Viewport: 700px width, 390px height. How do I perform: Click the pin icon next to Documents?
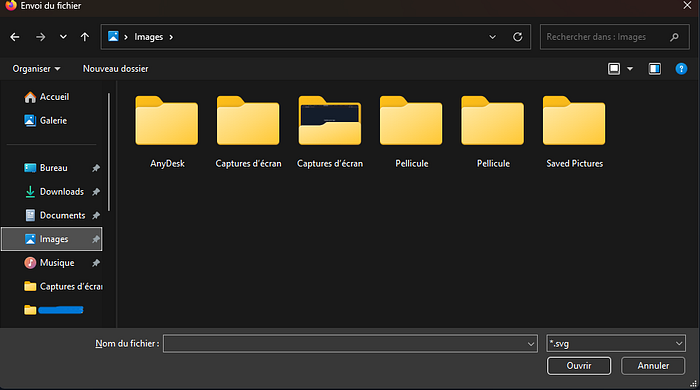click(96, 216)
